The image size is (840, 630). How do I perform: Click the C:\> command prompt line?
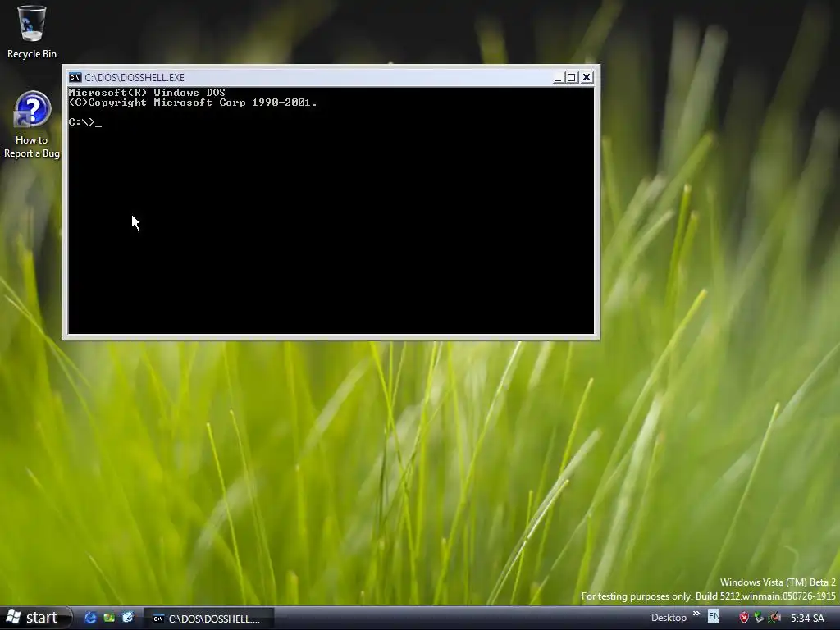click(85, 122)
